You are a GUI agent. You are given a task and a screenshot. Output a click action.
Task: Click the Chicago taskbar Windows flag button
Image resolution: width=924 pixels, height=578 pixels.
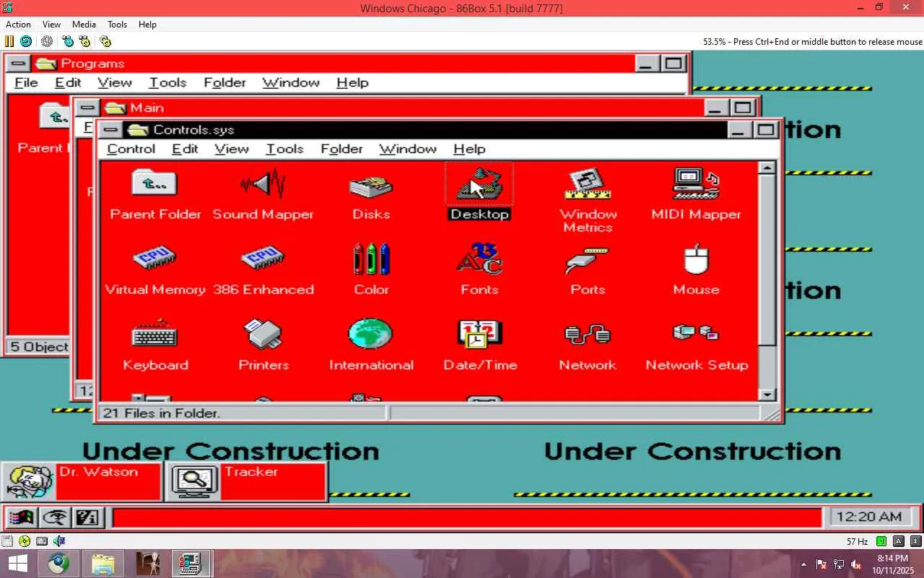tap(22, 517)
